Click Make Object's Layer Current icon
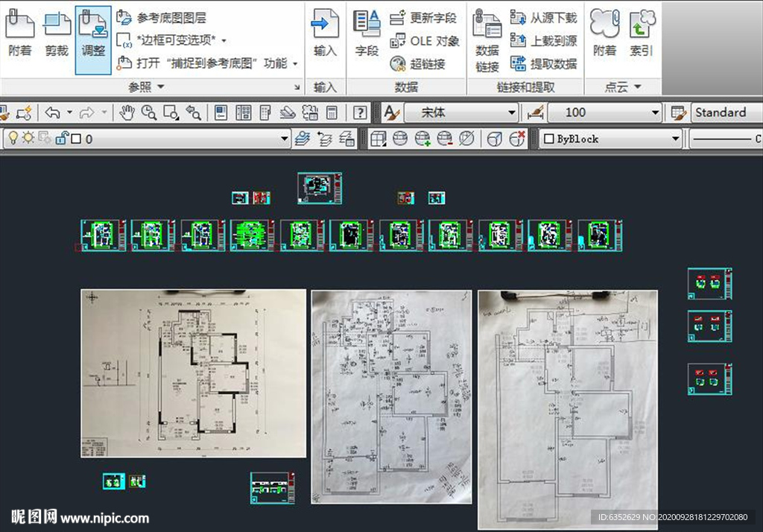Image resolution: width=763 pixels, height=532 pixels. [x=303, y=139]
